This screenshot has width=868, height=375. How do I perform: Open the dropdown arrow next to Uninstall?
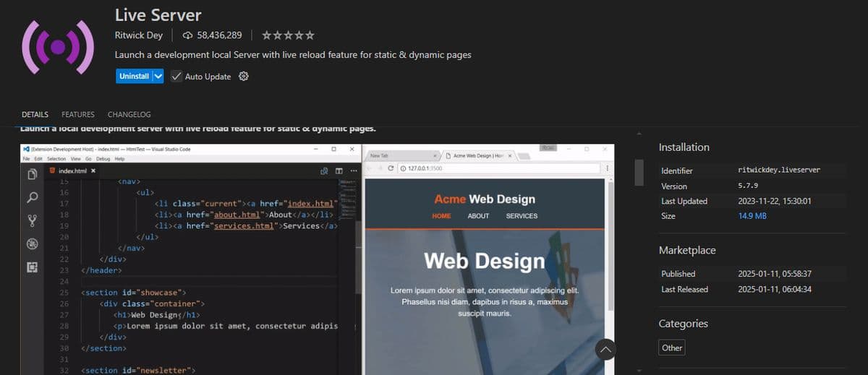coord(158,77)
